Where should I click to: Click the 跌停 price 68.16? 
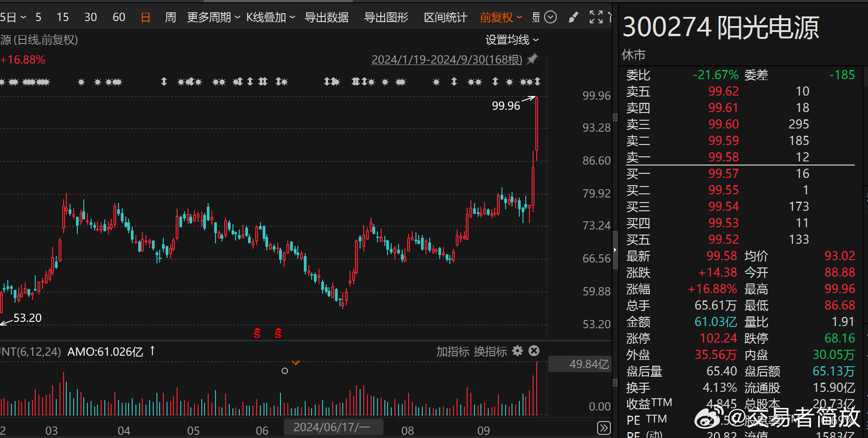point(840,338)
